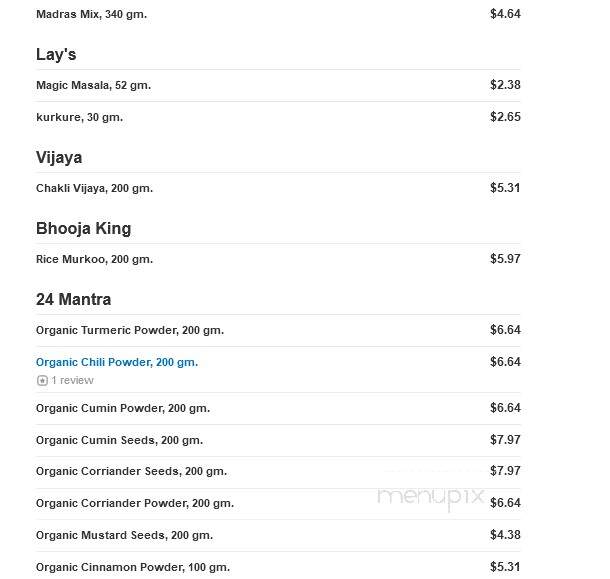The image size is (610, 579).
Task: Open the Organic Chili Powder, 200 gm. link
Action: 117,362
